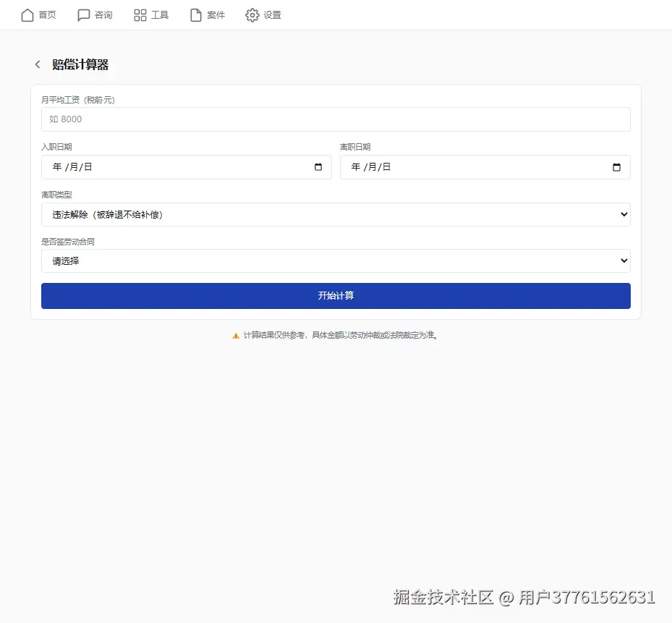Click the 开始计算 button
Image resolution: width=672 pixels, height=623 pixels.
pyautogui.click(x=336, y=295)
